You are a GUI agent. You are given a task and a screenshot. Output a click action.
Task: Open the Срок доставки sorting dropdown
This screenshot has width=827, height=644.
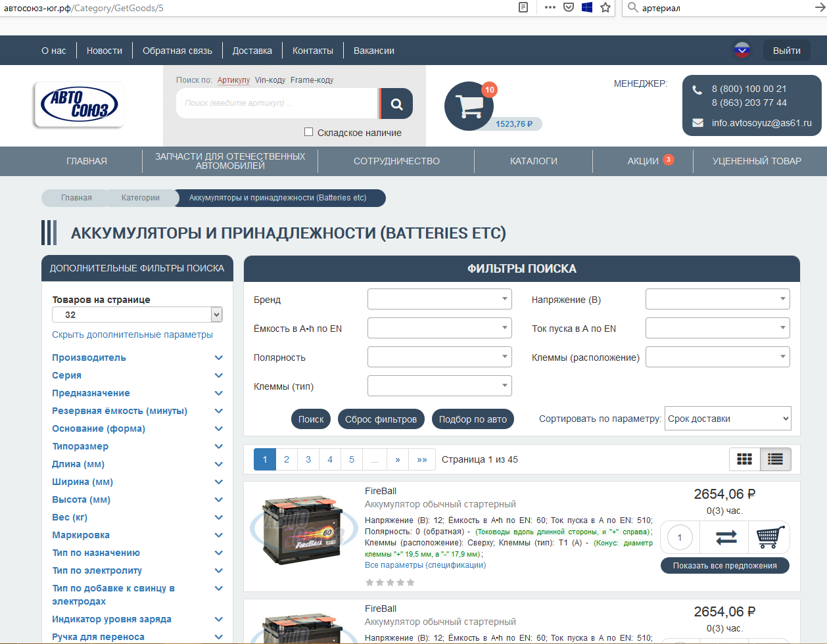pyautogui.click(x=728, y=419)
